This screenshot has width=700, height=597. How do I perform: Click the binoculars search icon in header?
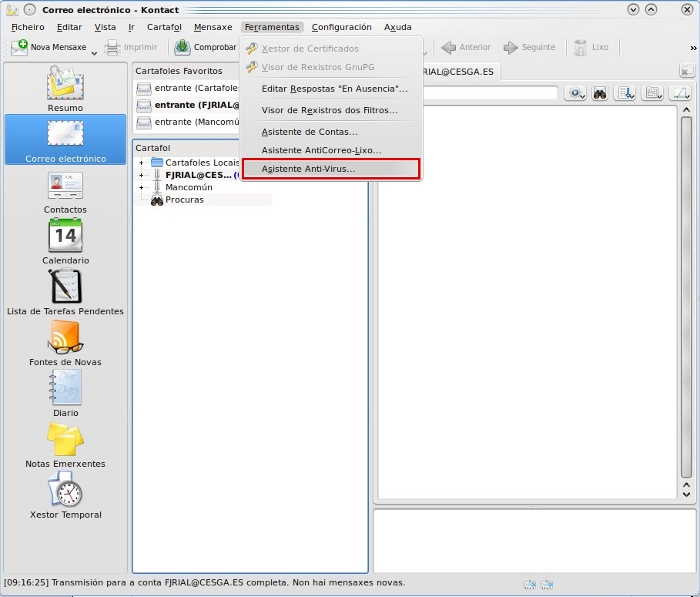pos(600,93)
